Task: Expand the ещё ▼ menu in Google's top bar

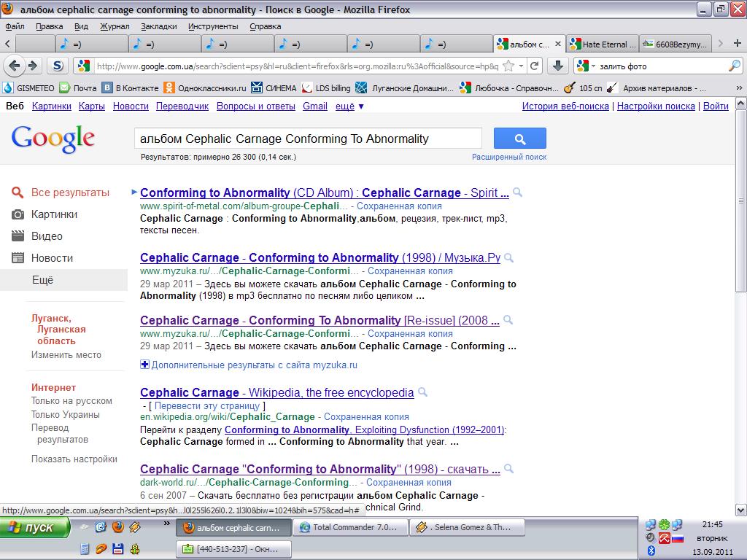Action: [x=349, y=106]
